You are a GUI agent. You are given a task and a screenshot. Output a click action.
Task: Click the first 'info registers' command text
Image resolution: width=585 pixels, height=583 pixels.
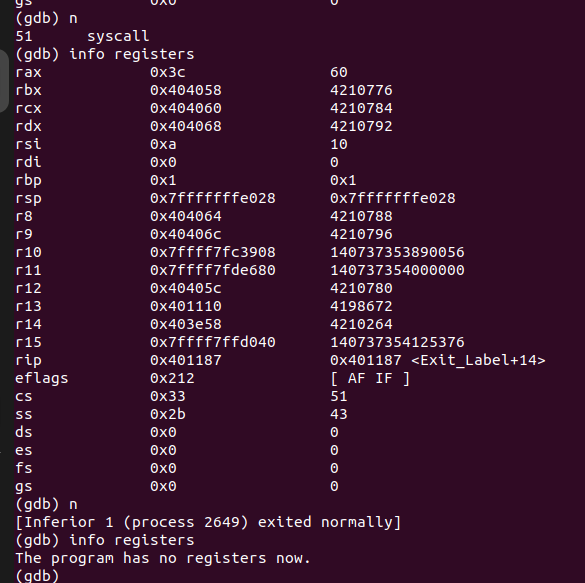[x=132, y=54]
